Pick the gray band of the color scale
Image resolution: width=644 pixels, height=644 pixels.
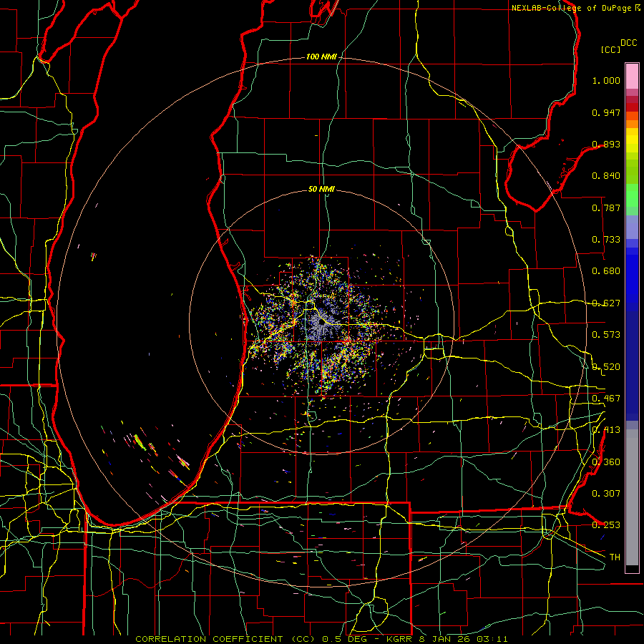coord(632,497)
